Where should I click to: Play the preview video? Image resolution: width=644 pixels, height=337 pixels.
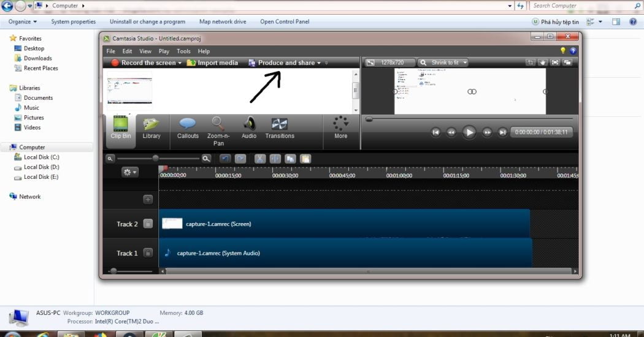[x=469, y=132]
